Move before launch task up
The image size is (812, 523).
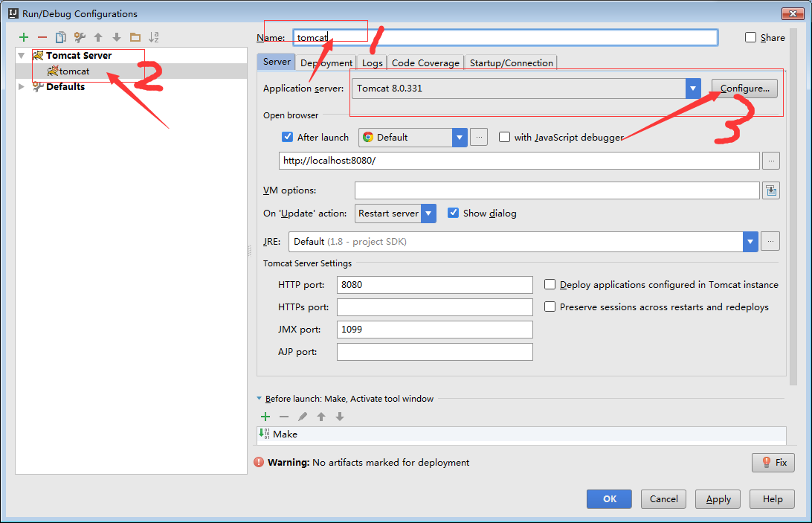coord(321,417)
